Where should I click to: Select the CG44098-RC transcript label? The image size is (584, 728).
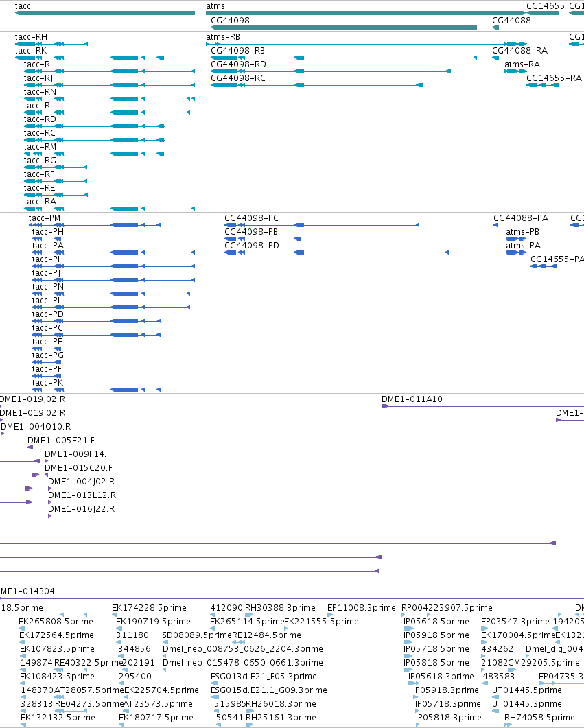click(x=238, y=78)
